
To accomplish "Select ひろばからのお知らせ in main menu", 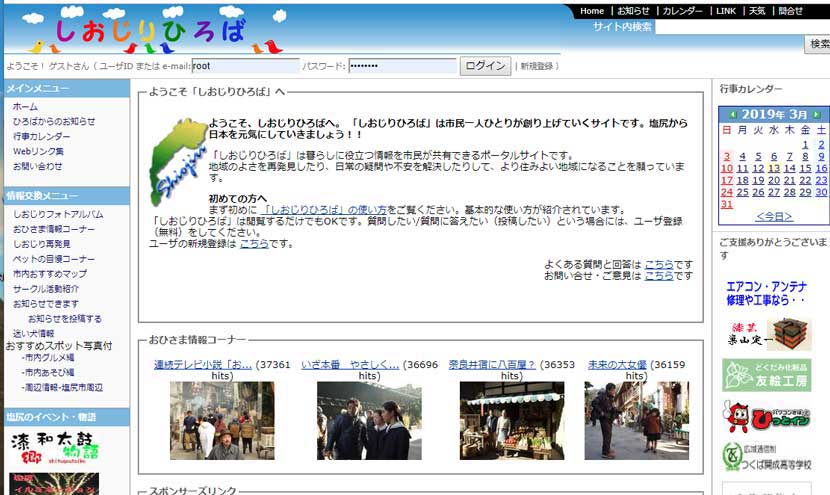I will click(54, 122).
